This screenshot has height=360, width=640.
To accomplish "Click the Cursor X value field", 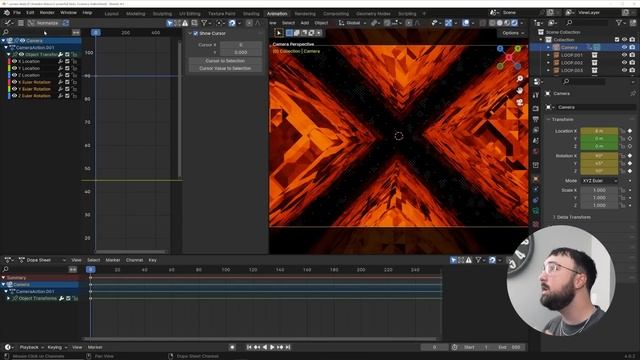I will (x=240, y=45).
